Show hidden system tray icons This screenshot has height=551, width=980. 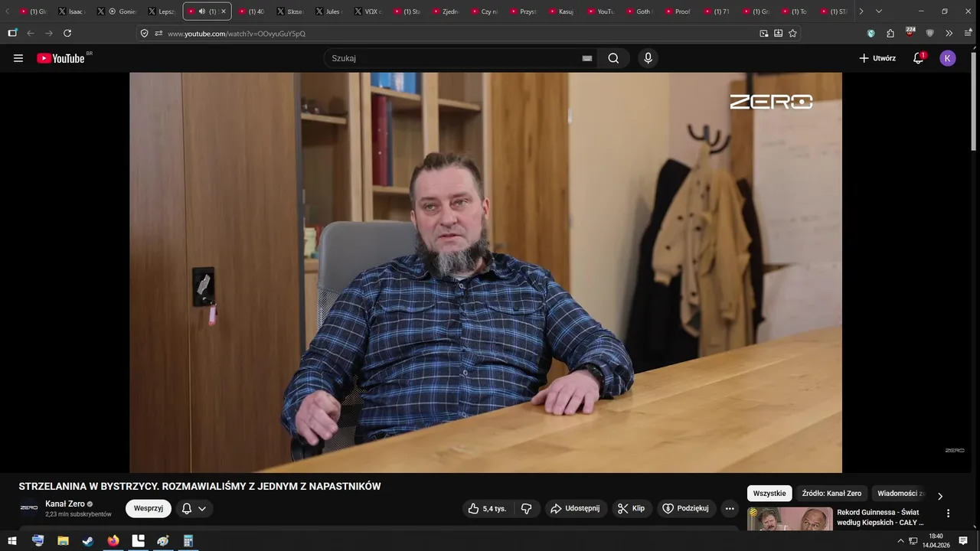(x=900, y=541)
